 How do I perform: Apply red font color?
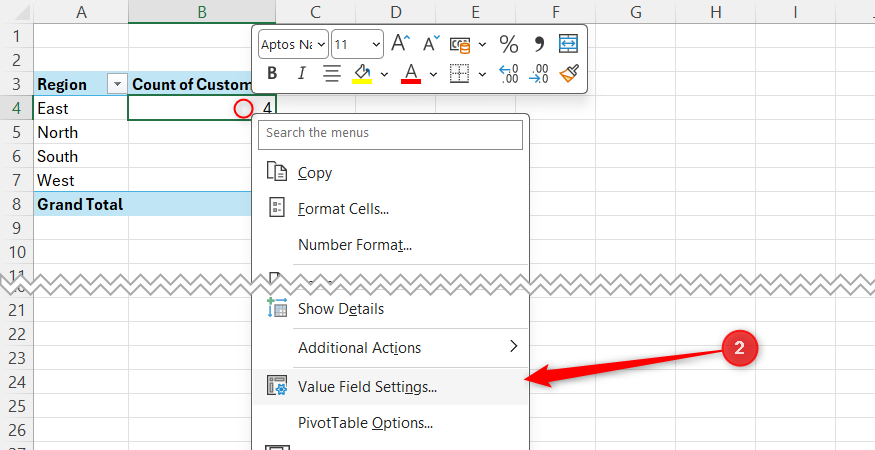(x=411, y=73)
